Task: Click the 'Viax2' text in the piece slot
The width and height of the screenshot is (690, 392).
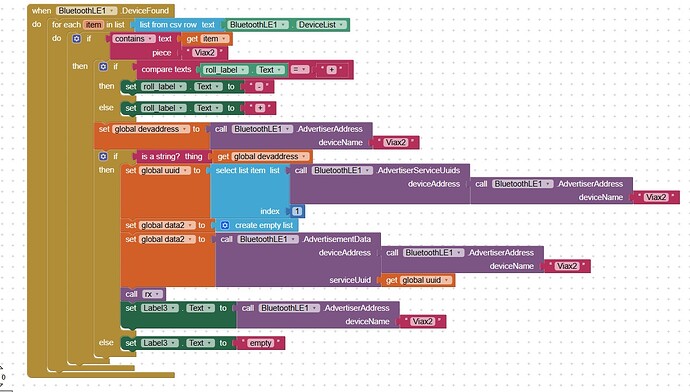Action: (x=204, y=53)
